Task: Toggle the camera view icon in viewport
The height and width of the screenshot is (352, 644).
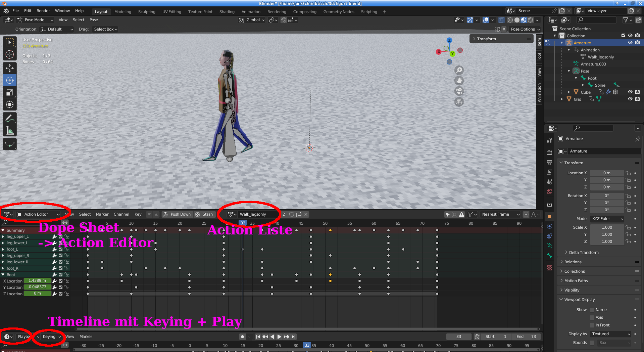Action: point(459,91)
